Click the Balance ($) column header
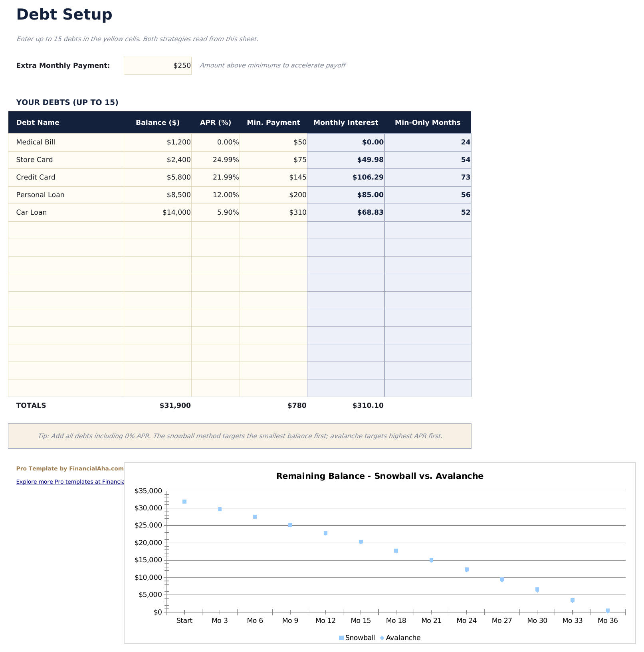644x652 pixels. (158, 122)
